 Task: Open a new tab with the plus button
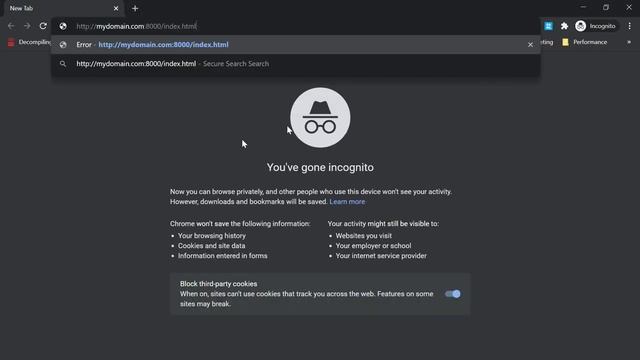point(135,8)
